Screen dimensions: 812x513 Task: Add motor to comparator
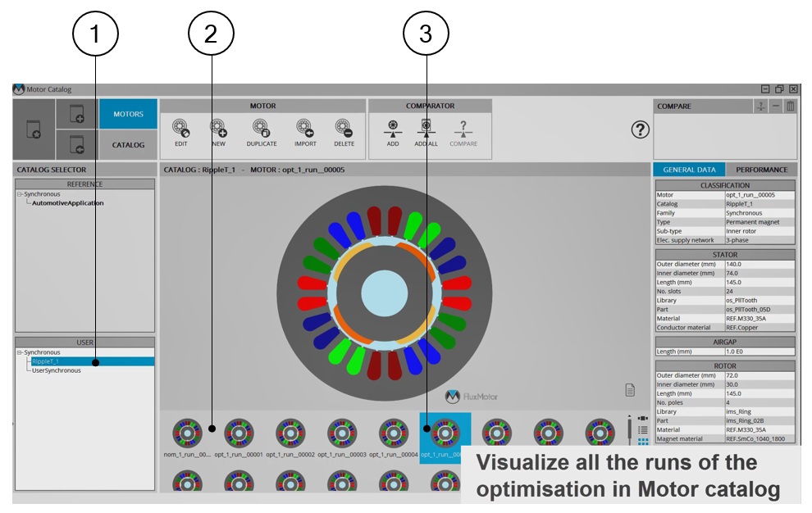393,129
